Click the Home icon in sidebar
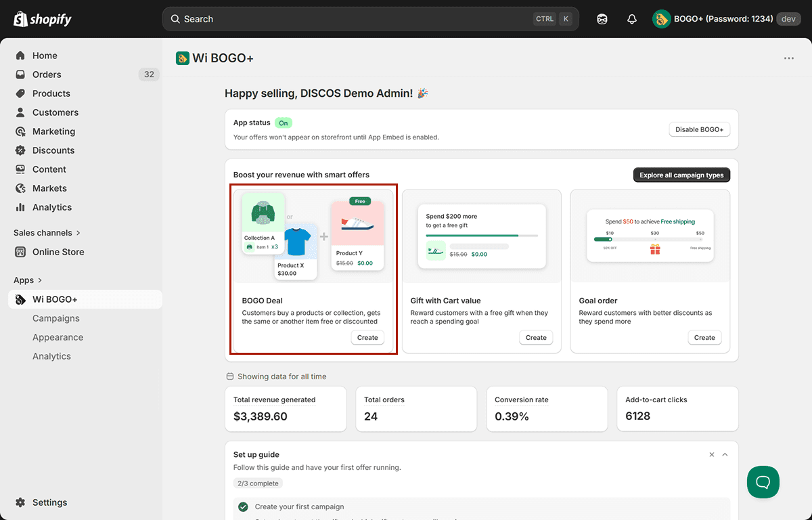Image resolution: width=812 pixels, height=520 pixels. [x=20, y=56]
